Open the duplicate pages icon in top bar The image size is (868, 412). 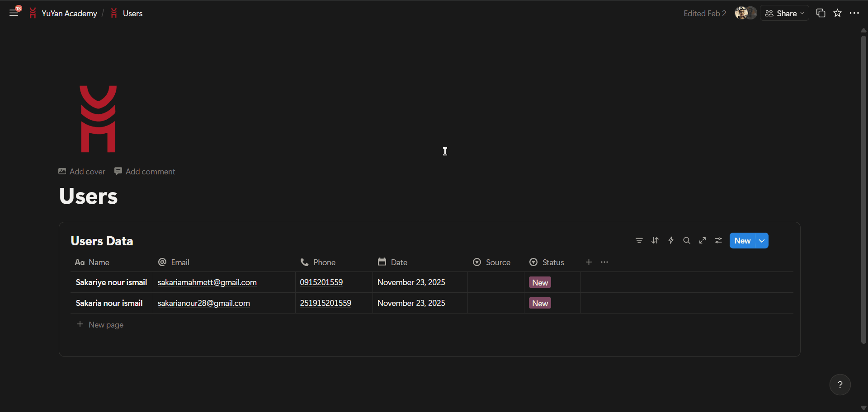821,13
